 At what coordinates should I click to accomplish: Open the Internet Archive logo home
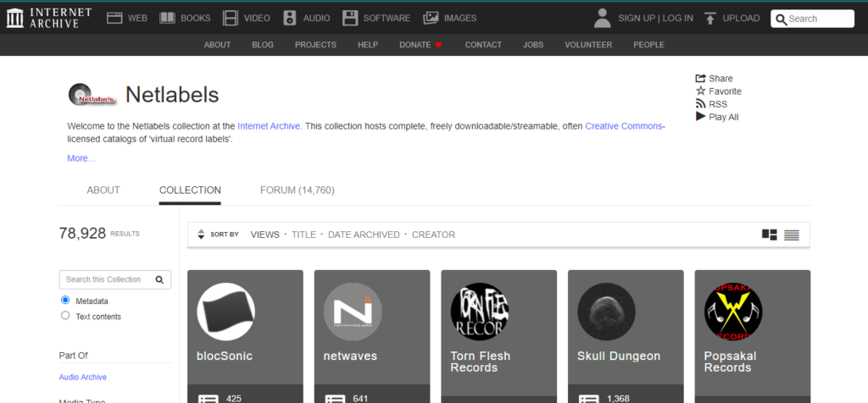pyautogui.click(x=48, y=18)
